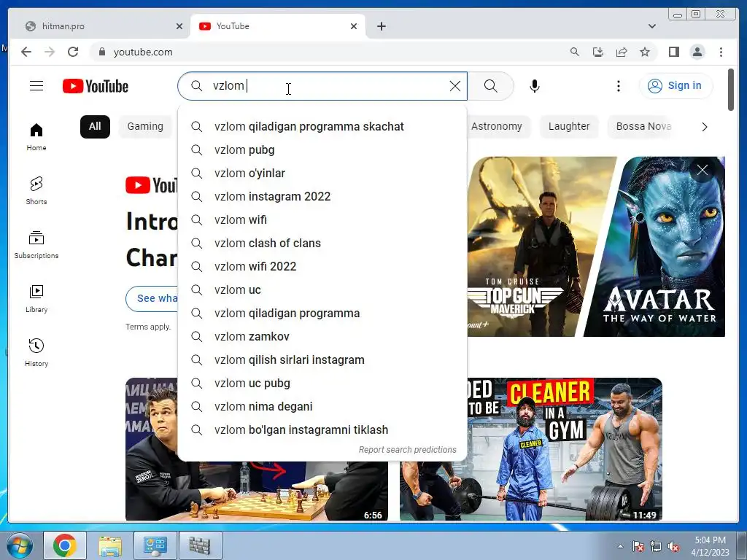747x560 pixels.
Task: Close the YouTube tab
Action: [x=354, y=26]
